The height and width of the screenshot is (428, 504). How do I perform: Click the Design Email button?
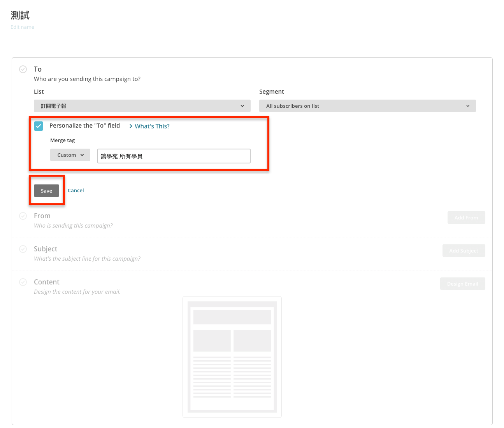(x=462, y=284)
